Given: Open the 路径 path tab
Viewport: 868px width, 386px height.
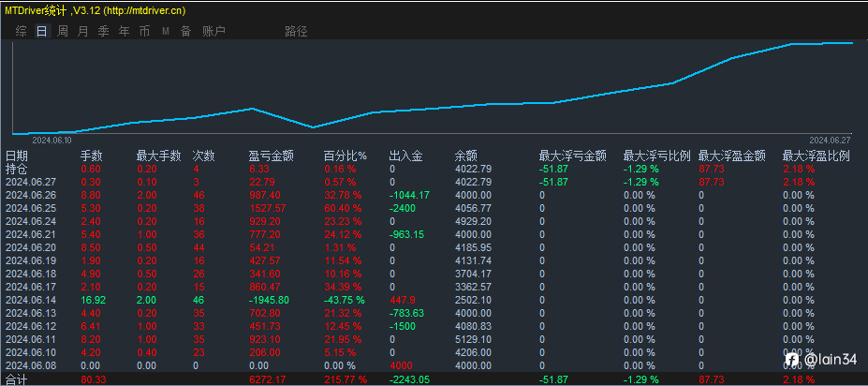Looking at the screenshot, I should point(296,32).
